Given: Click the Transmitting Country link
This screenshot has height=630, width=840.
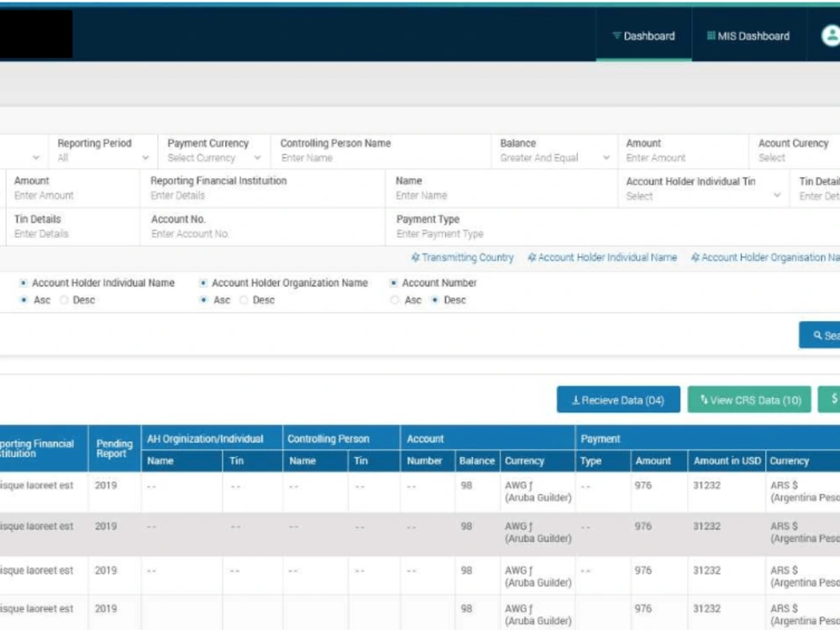Looking at the screenshot, I should pyautogui.click(x=467, y=258).
